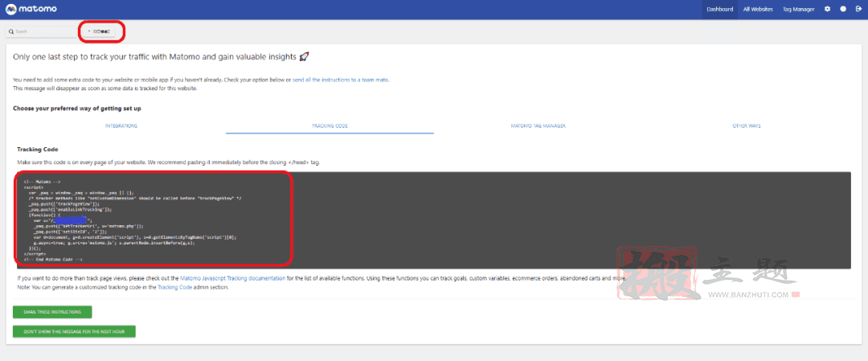Open the website selector dropdown
Screen dimensions: 868x361
click(101, 31)
